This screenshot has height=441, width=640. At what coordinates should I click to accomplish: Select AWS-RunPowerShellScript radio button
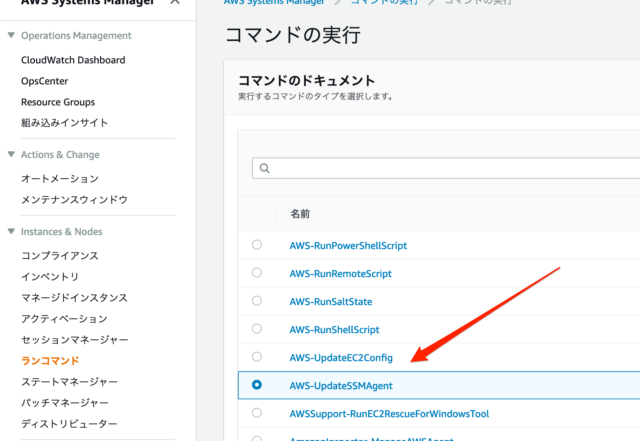tap(257, 245)
